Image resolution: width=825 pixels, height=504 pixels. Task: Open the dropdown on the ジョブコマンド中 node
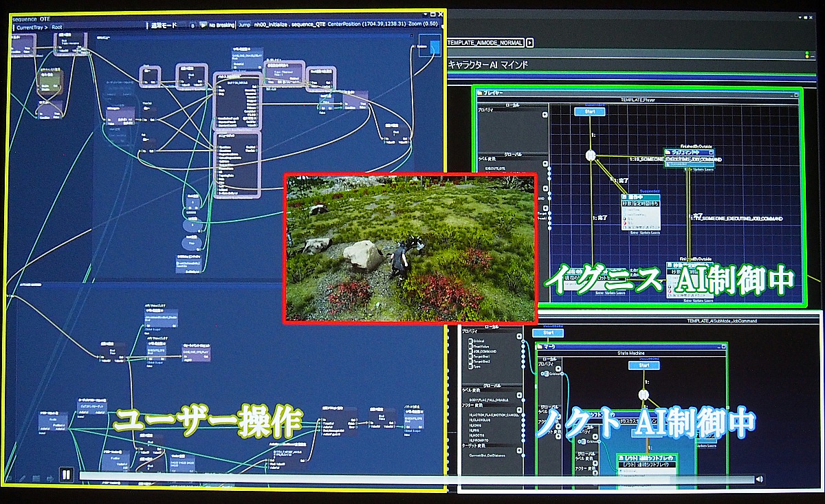(710, 153)
